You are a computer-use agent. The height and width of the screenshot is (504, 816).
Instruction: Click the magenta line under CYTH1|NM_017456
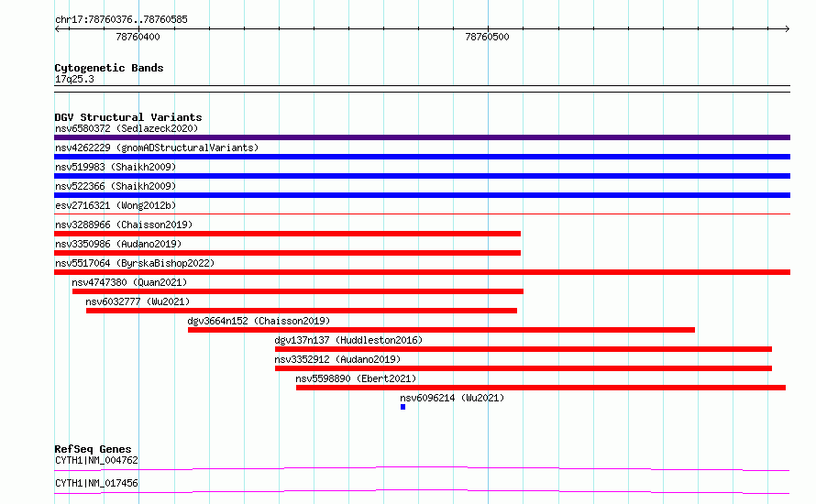coord(422,491)
